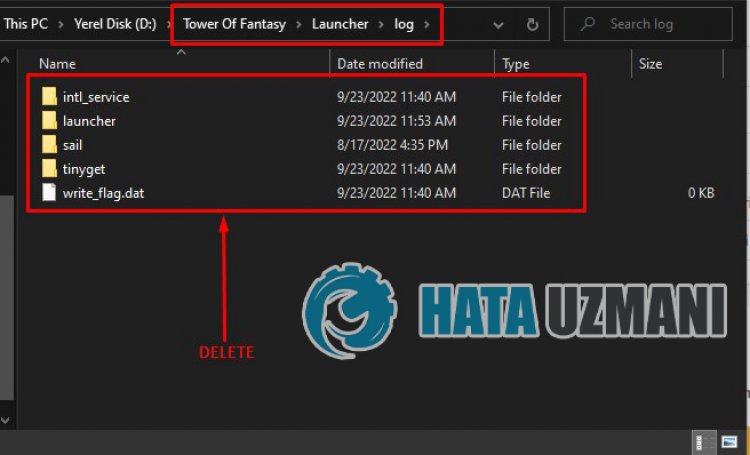The image size is (750, 455).
Task: Open the address bar history dropdown
Action: [x=499, y=24]
